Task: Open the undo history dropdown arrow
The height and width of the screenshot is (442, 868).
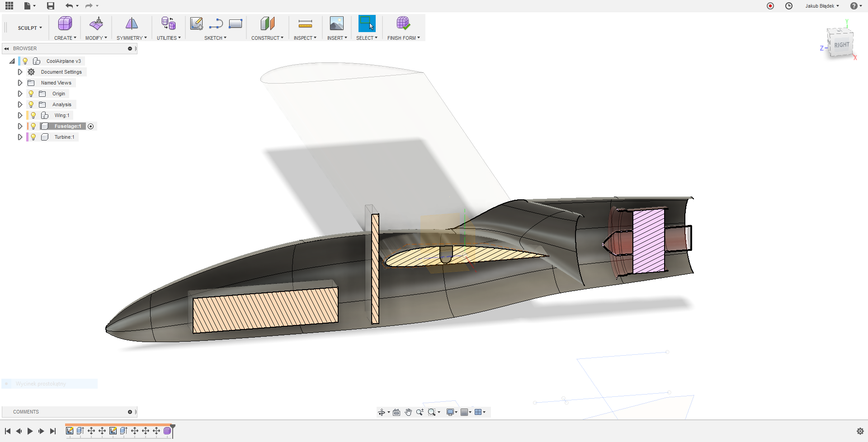Action: (x=77, y=6)
